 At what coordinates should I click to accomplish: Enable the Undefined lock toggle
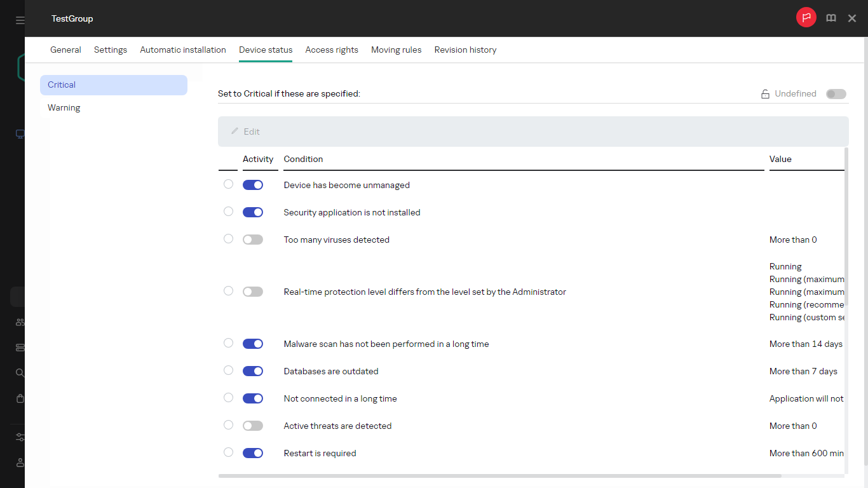pos(836,93)
